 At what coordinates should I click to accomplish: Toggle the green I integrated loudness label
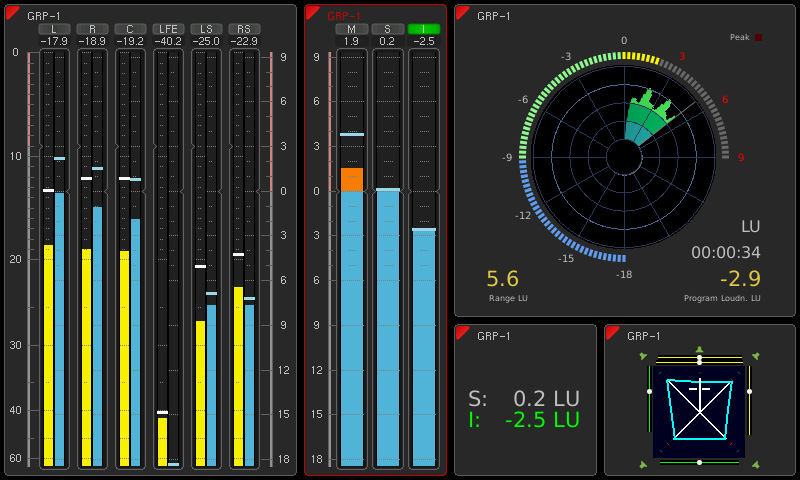424,29
